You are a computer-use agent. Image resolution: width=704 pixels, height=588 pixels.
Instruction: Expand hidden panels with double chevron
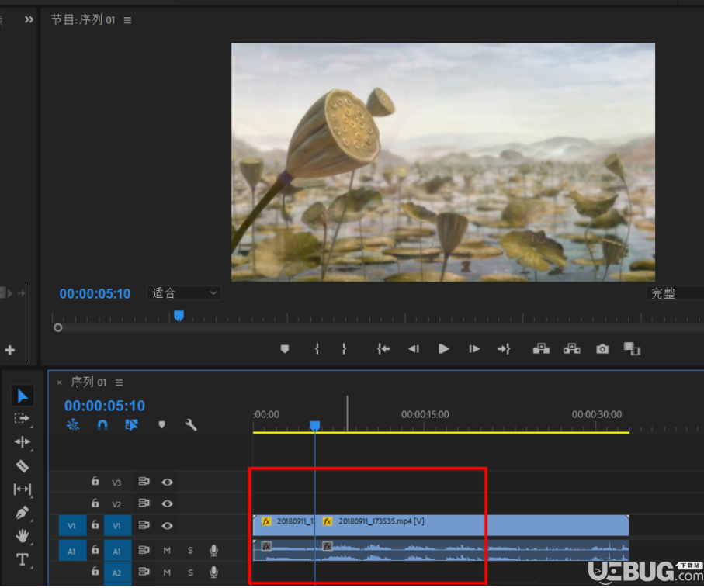[x=29, y=19]
